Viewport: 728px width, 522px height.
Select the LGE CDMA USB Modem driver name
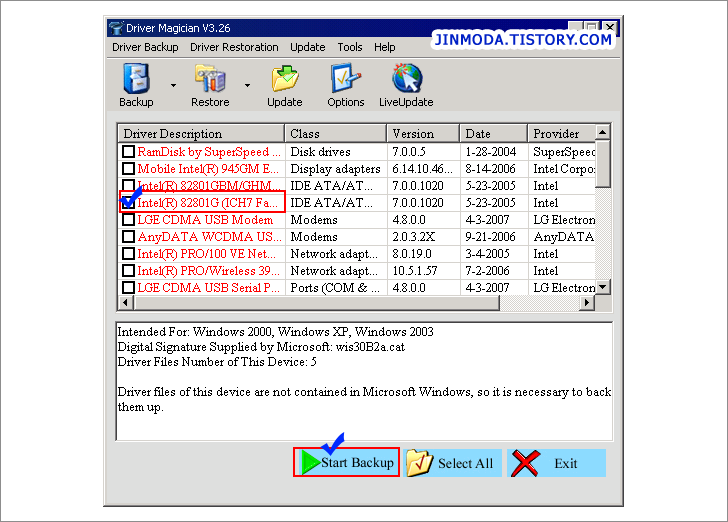tap(205, 220)
